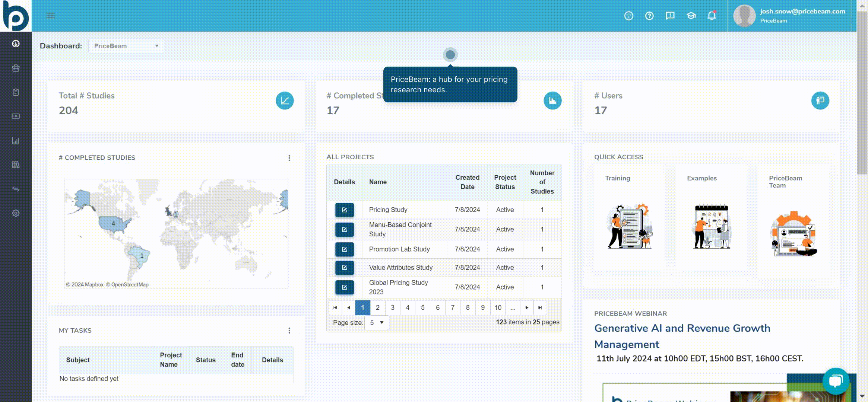Click the scrollbar down arrow

[x=862, y=396]
